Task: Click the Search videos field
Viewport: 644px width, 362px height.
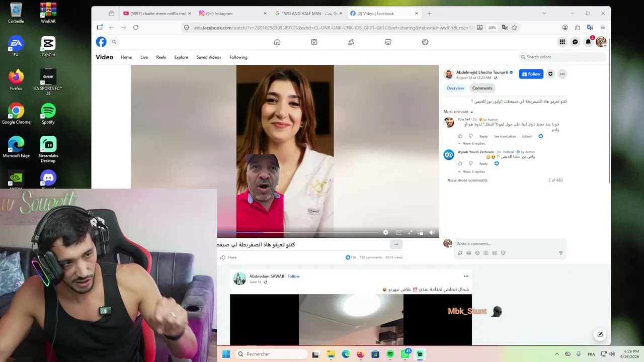Action: click(562, 57)
